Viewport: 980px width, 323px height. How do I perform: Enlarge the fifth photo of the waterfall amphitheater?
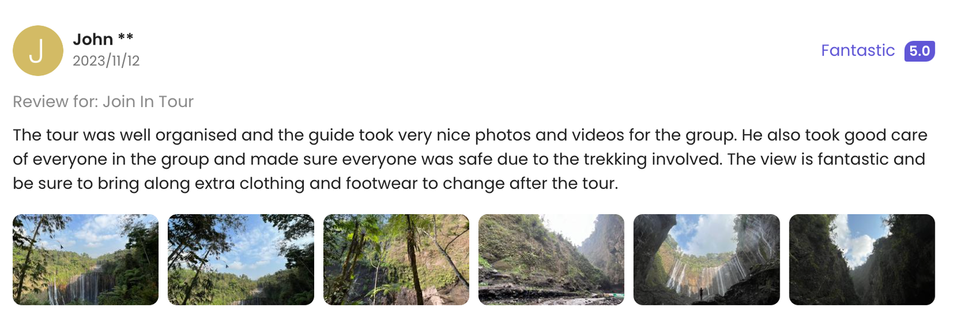706,259
